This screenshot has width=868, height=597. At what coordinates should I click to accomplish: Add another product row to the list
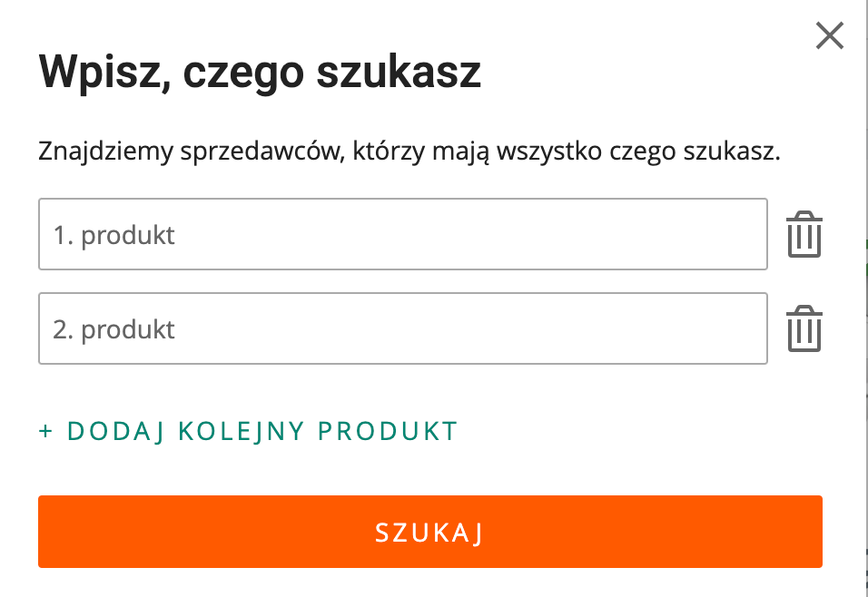tap(248, 431)
